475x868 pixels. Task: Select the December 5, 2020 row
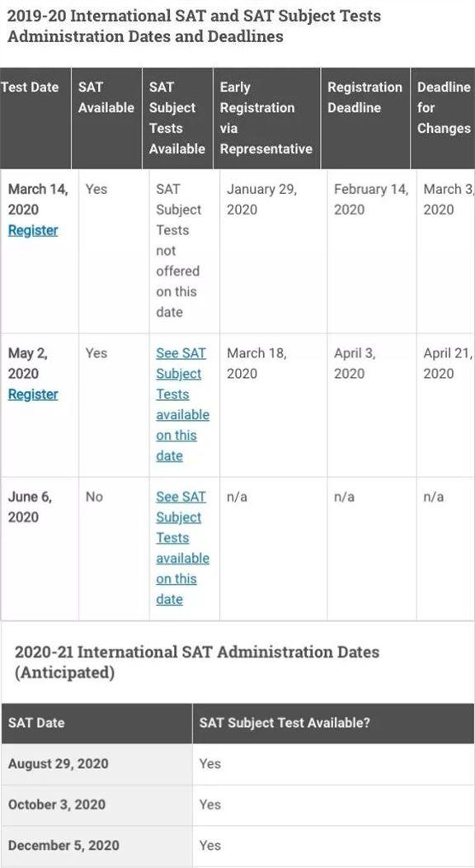[237, 846]
